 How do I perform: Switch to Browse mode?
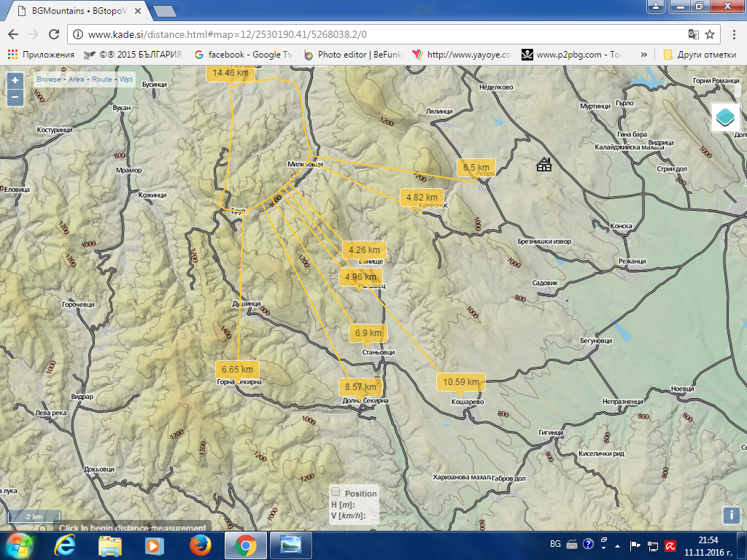pos(49,79)
